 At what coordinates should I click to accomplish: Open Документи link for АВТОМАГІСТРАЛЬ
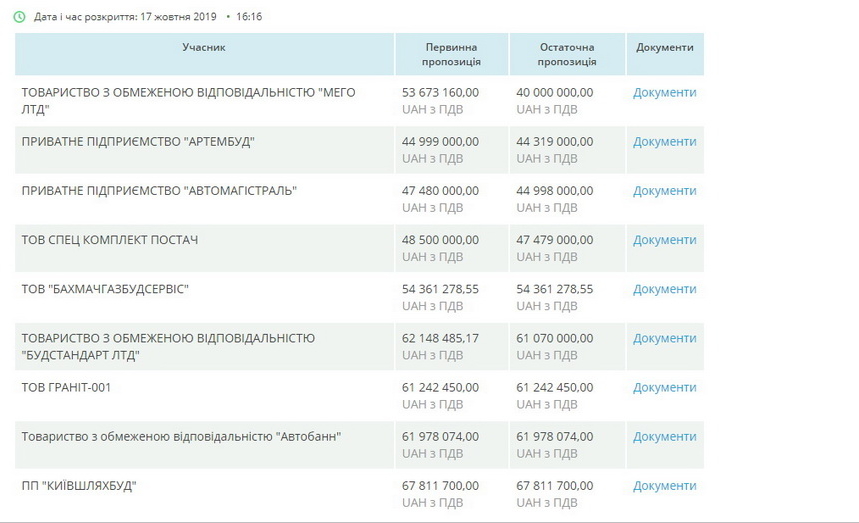(664, 190)
